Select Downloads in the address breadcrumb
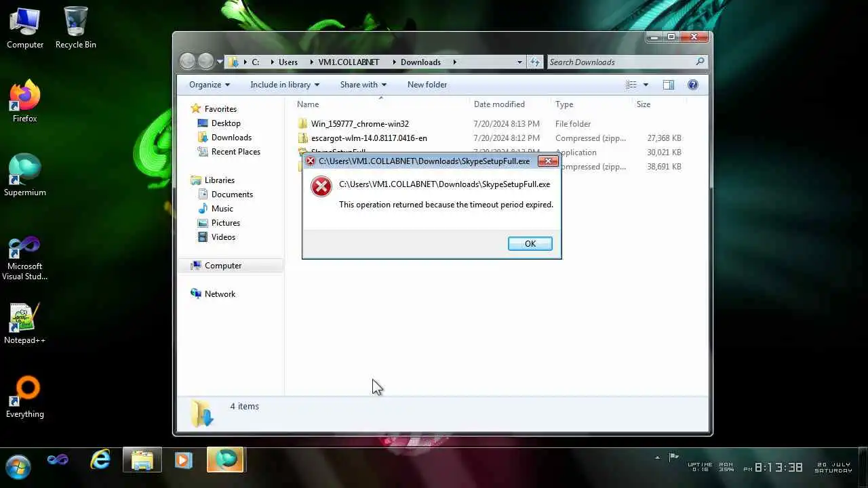 [420, 62]
